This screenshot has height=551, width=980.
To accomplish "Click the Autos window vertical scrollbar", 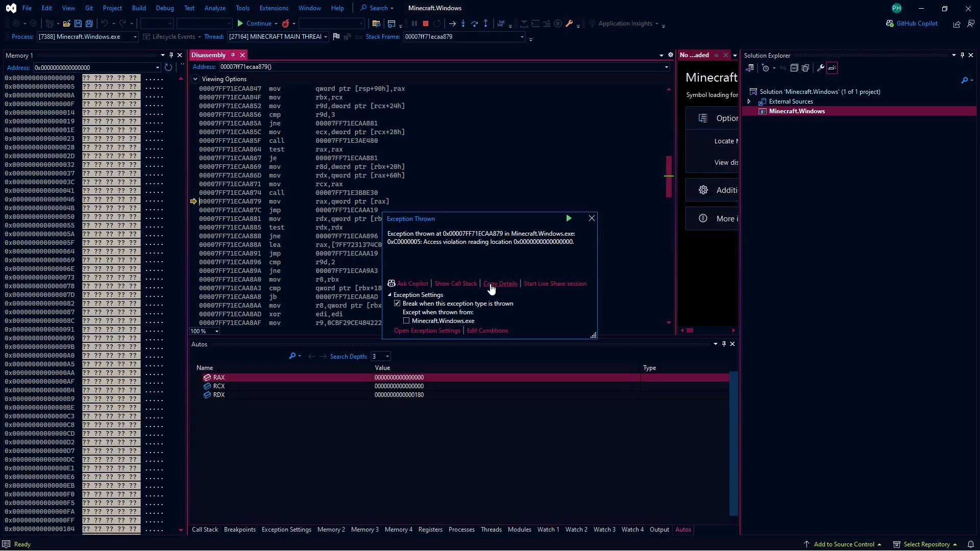I will click(x=733, y=444).
